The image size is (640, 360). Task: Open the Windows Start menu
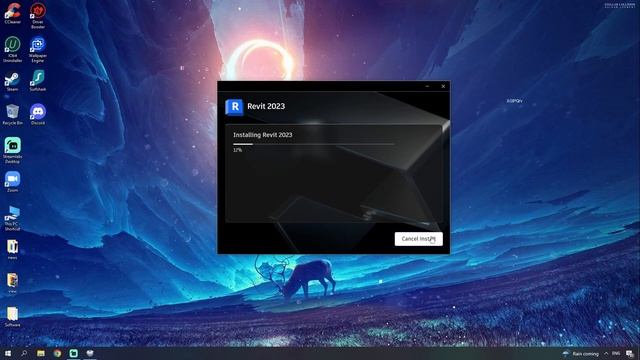[8, 353]
